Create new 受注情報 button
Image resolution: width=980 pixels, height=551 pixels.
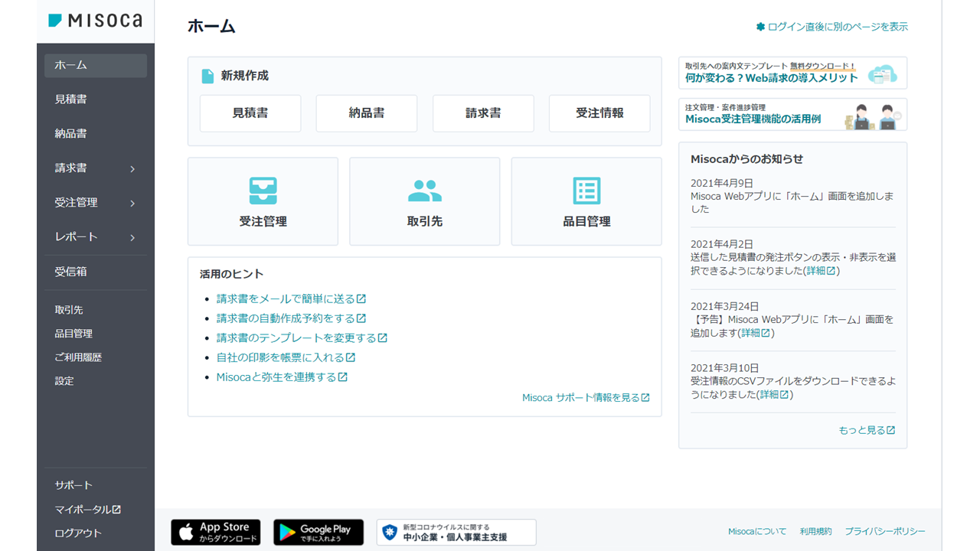(x=599, y=113)
